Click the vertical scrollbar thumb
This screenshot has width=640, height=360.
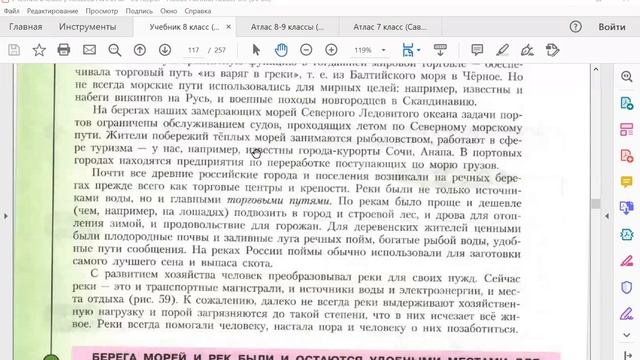pyautogui.click(x=596, y=203)
